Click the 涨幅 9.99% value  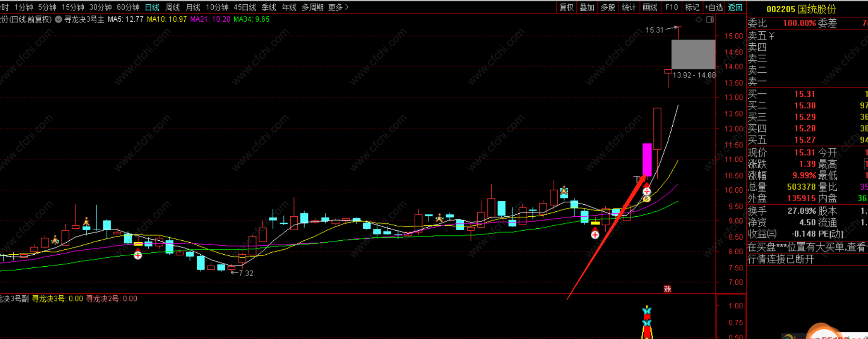click(804, 175)
